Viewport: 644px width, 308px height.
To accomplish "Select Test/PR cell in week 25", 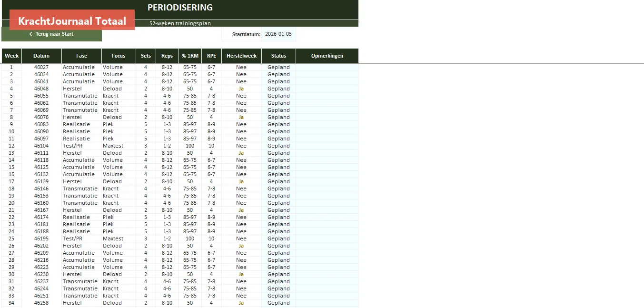I will (81, 238).
